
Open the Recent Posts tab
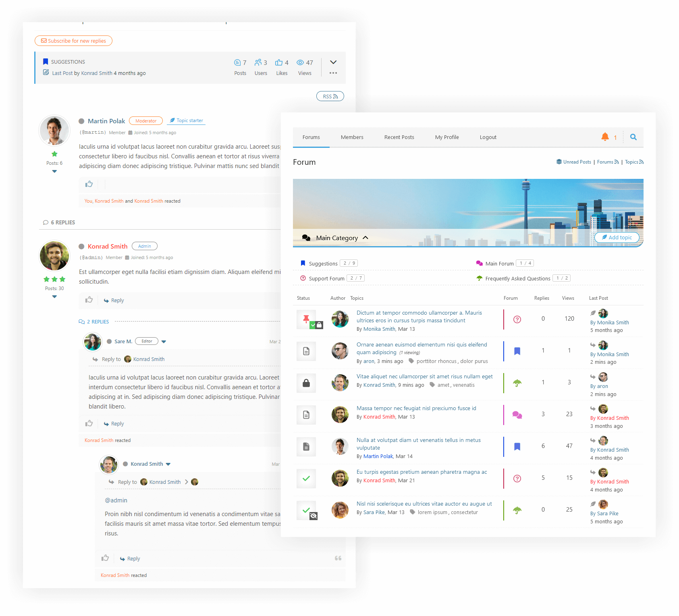(x=399, y=137)
